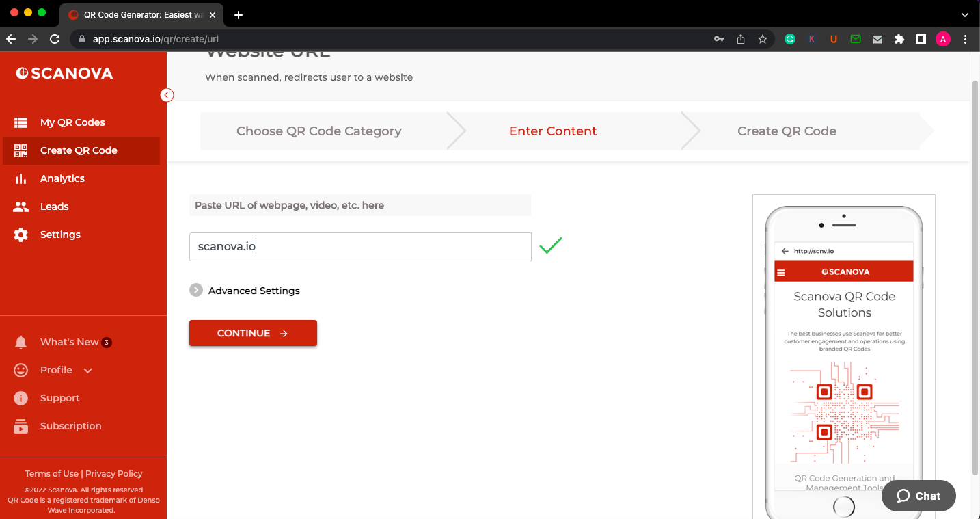
Task: Open the Terms of Use link
Action: point(52,473)
